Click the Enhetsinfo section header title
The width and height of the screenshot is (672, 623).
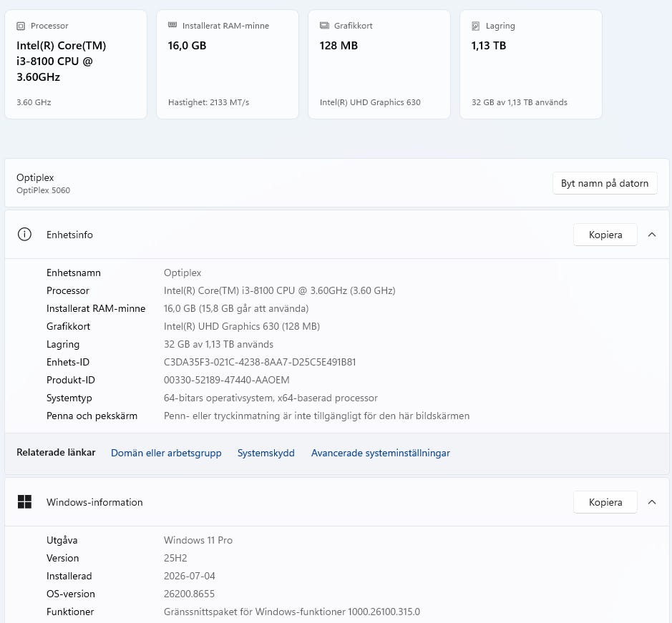69,235
